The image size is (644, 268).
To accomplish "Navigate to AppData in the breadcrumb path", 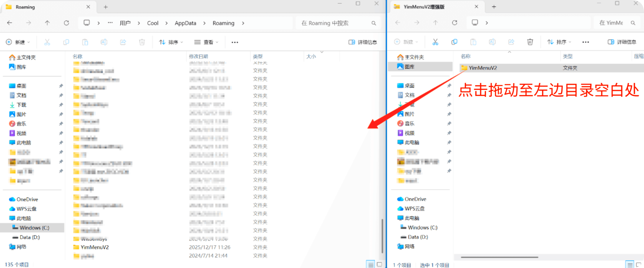I will pos(185,23).
